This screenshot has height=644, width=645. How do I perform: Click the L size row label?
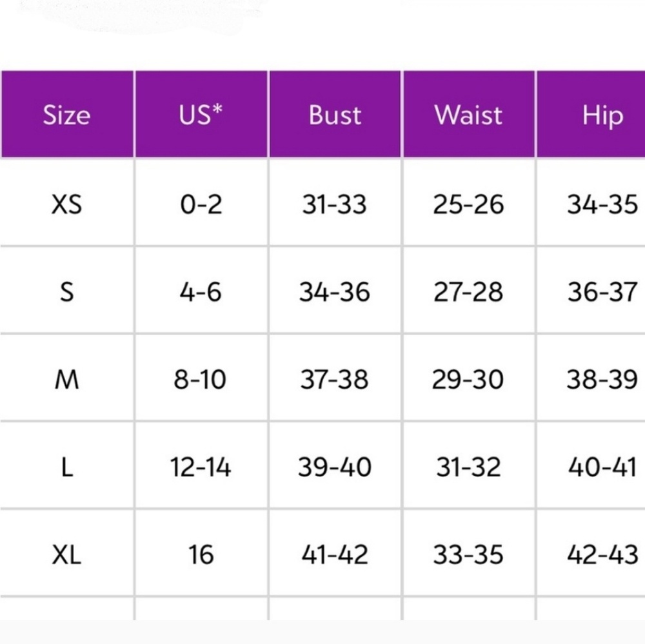click(66, 467)
